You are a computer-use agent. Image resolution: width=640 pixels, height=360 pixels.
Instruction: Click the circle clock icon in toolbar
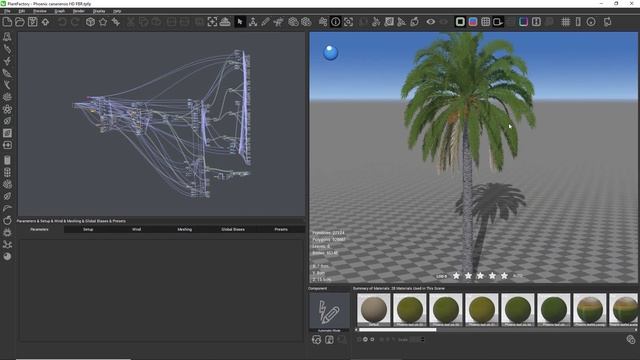point(591,22)
